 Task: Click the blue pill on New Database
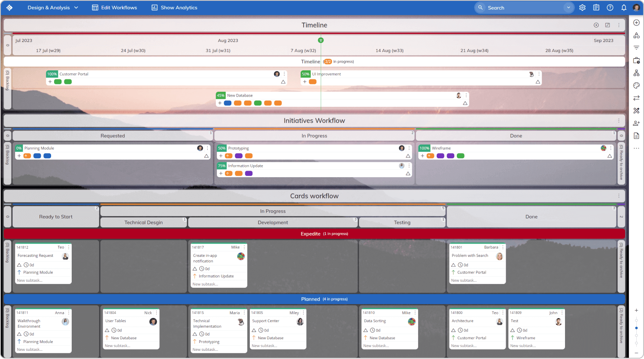pyautogui.click(x=228, y=103)
